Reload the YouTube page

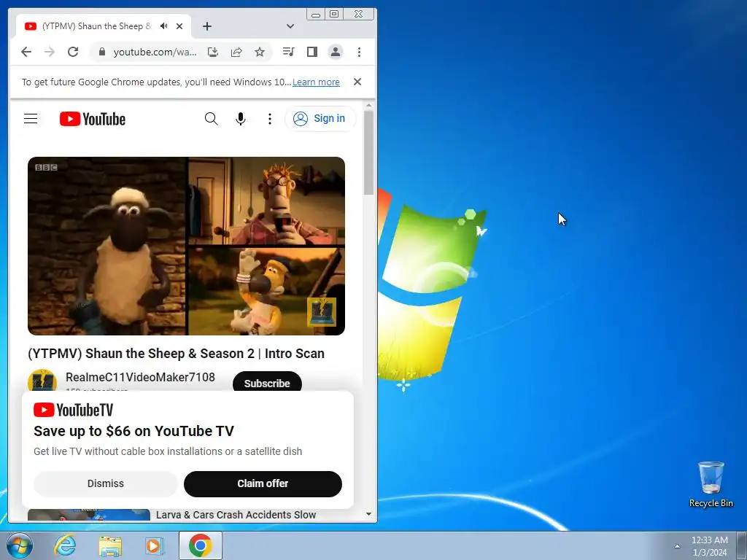click(73, 52)
